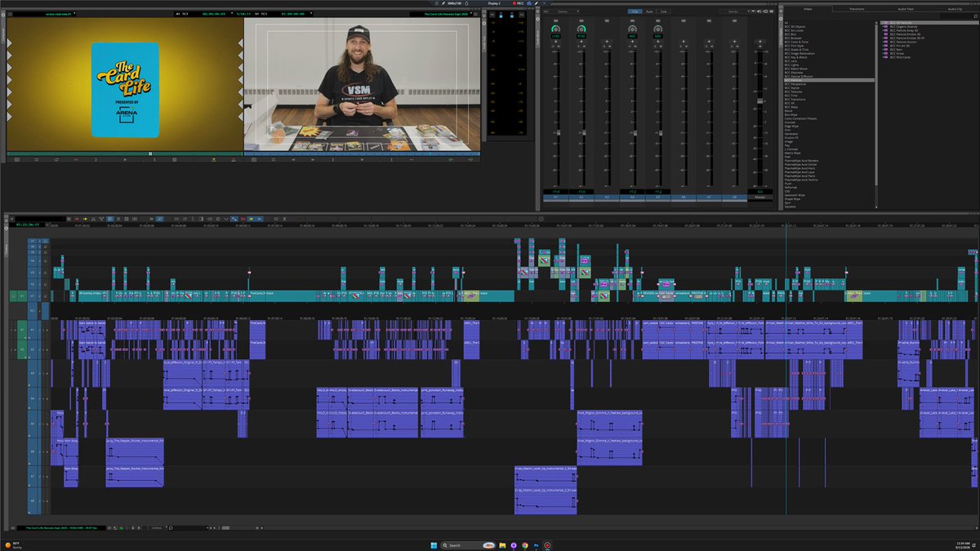Select the yellow Extract/Splice-in segment arrow tool

pos(85,218)
